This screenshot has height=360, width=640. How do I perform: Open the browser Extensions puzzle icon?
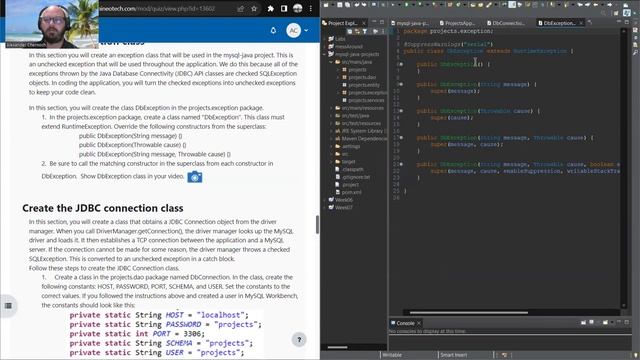pos(271,8)
